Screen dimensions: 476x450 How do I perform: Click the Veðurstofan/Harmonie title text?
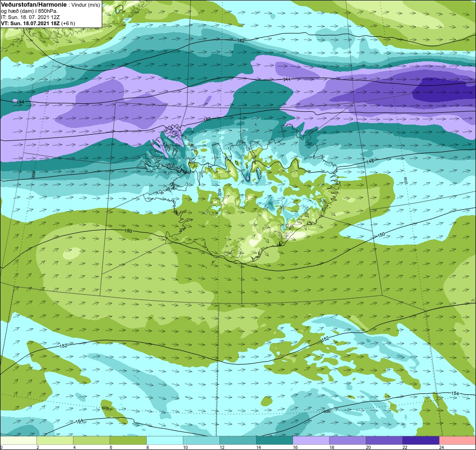coord(33,5)
